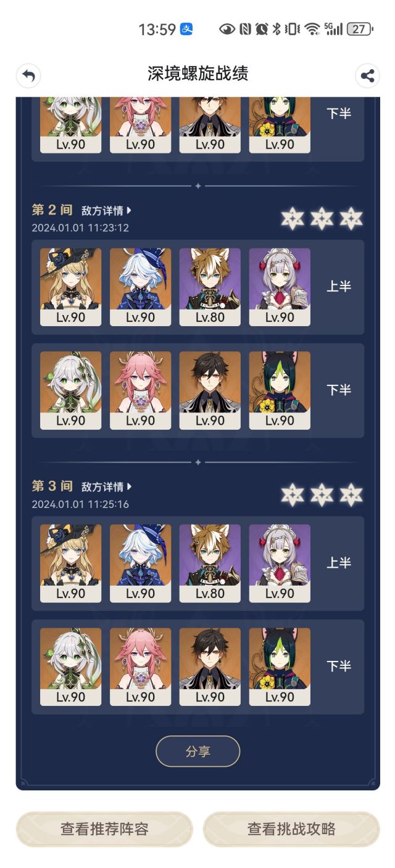Viewport: 395px width, 868px height.
Task: Tap the first star of 第 2 间
Action: [x=293, y=218]
